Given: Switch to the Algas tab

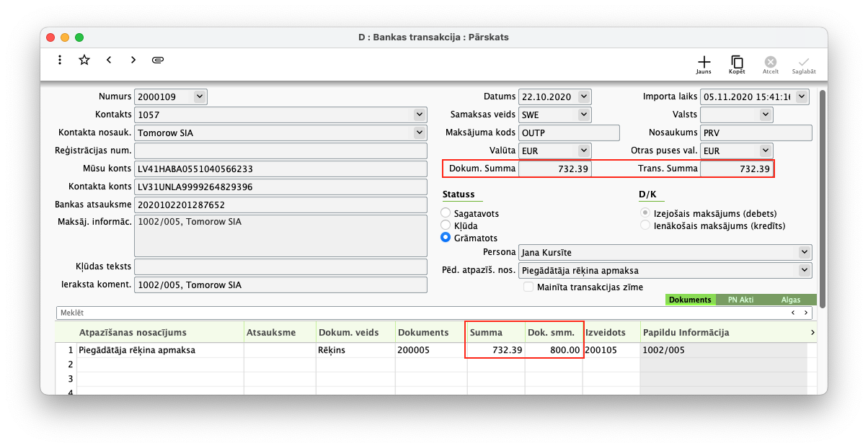Looking at the screenshot, I should (792, 300).
